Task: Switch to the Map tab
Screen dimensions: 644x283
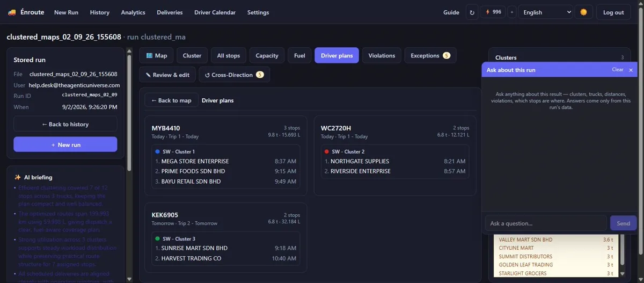Action: (157, 55)
